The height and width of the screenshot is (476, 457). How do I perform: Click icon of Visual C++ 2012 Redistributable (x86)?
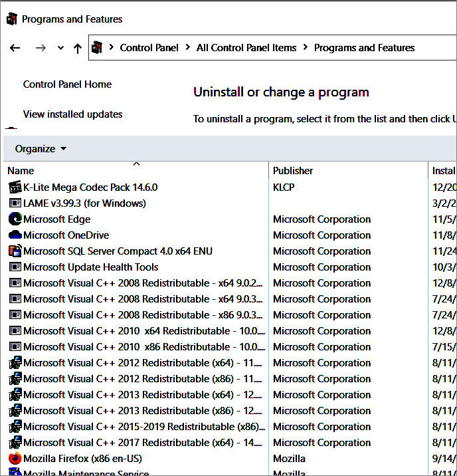(x=15, y=378)
